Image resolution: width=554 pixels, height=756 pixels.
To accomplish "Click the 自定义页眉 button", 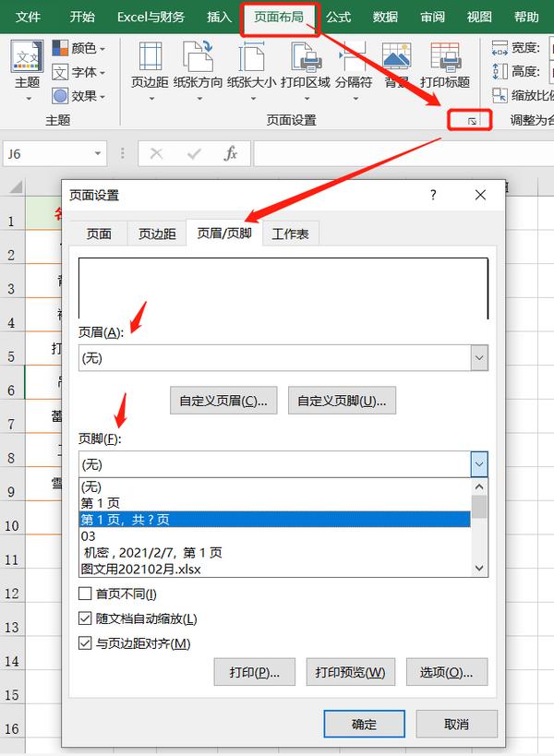I will 224,401.
